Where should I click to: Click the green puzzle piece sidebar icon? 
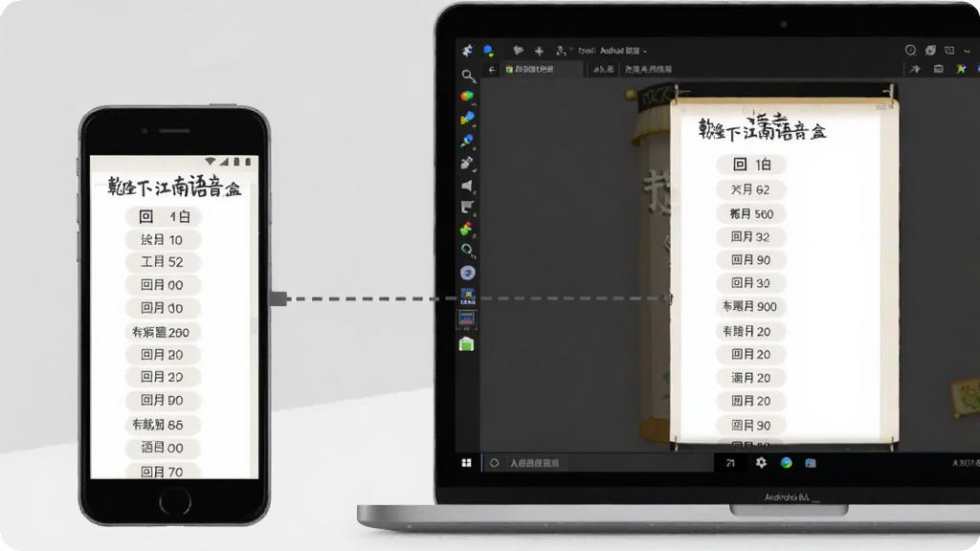tap(466, 229)
